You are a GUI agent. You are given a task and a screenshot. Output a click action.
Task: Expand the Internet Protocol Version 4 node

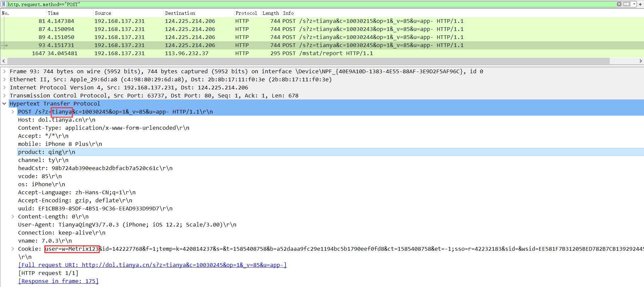point(4,87)
